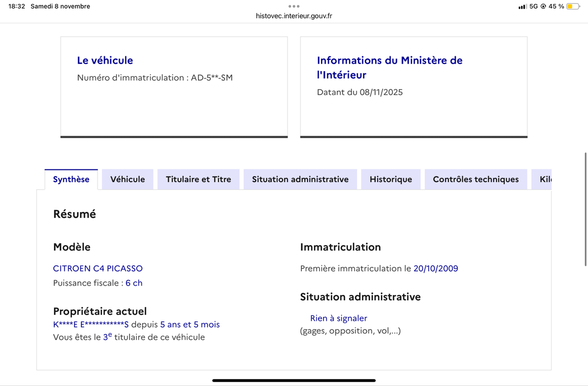Open the CITROEN C4 PICASSO model link

coord(98,268)
